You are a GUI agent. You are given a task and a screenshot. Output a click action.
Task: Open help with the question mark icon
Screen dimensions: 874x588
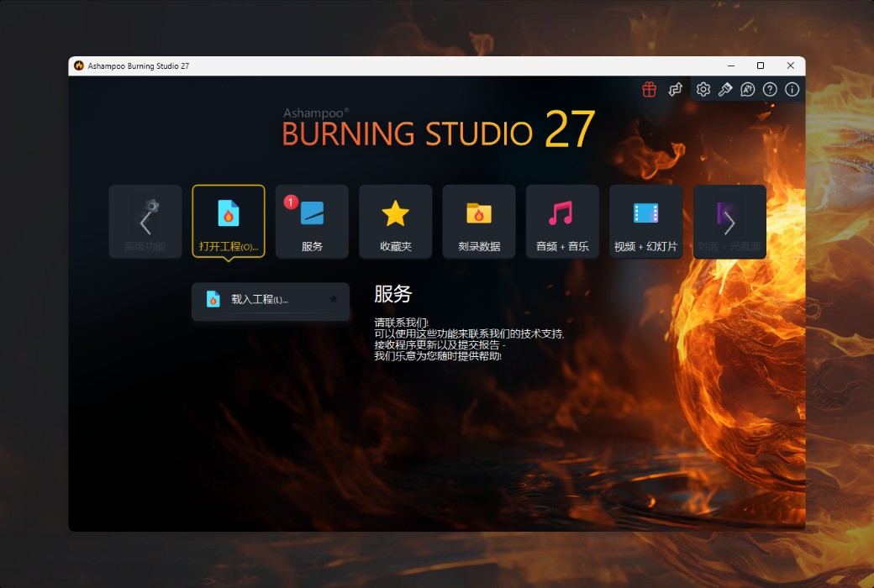pos(770,88)
